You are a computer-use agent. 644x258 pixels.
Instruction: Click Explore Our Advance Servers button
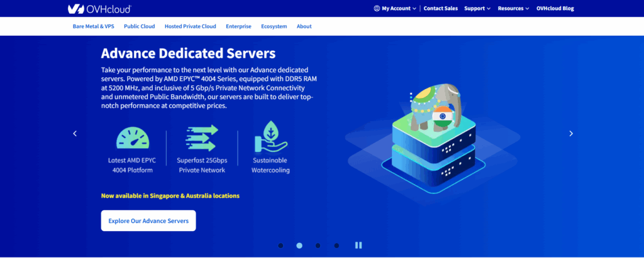pos(148,221)
